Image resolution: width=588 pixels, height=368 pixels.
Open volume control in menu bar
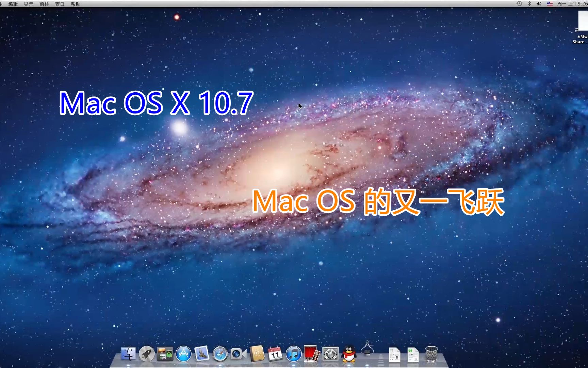click(539, 4)
